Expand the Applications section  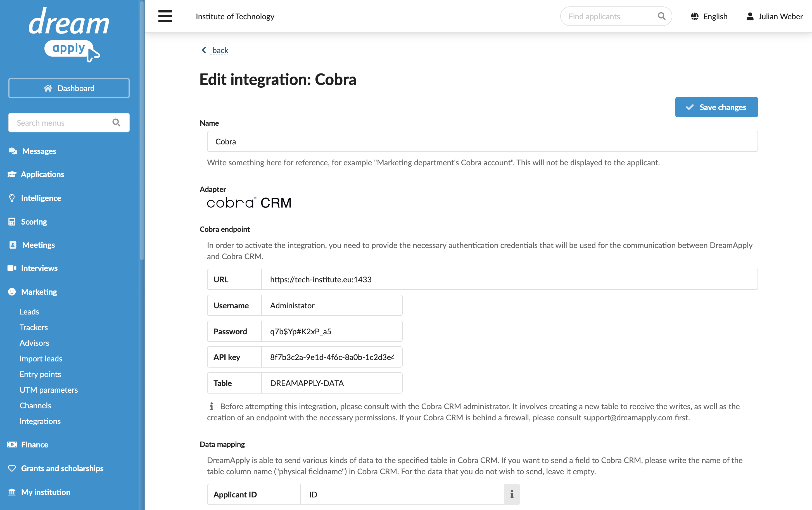coord(42,174)
